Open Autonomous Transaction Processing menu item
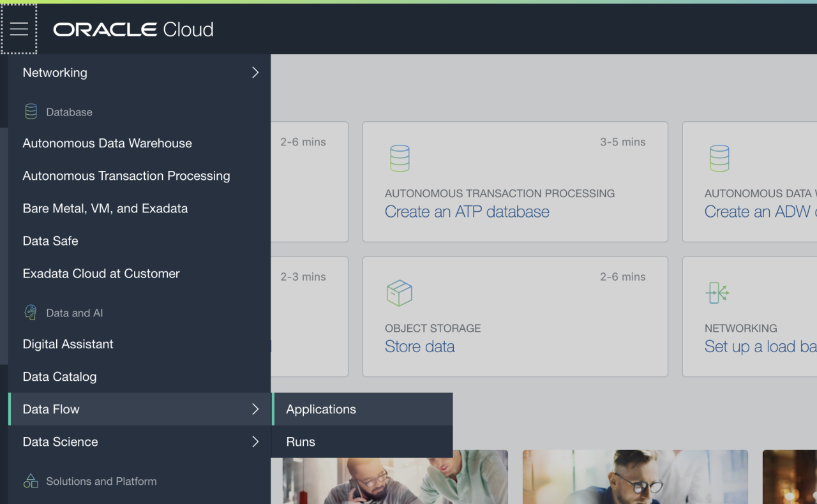 tap(126, 176)
